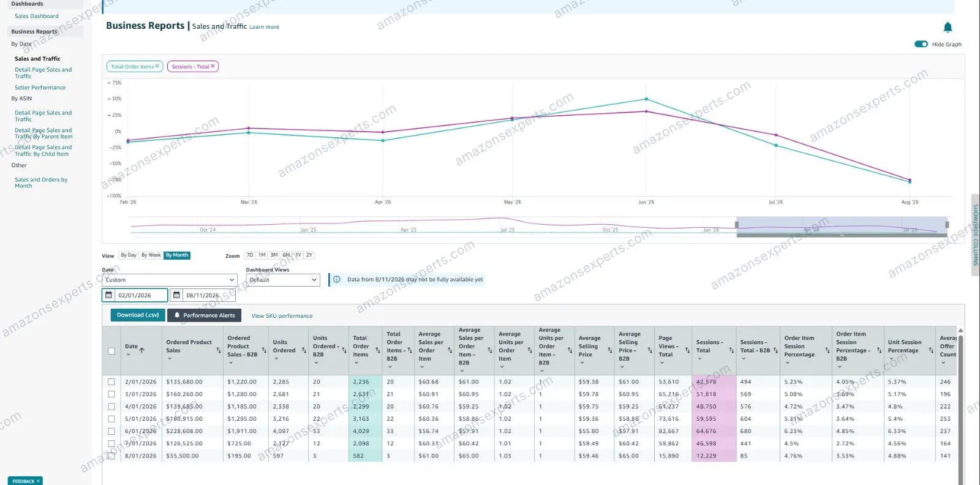Select the 2/01/2026 row checkbox

coord(111,382)
